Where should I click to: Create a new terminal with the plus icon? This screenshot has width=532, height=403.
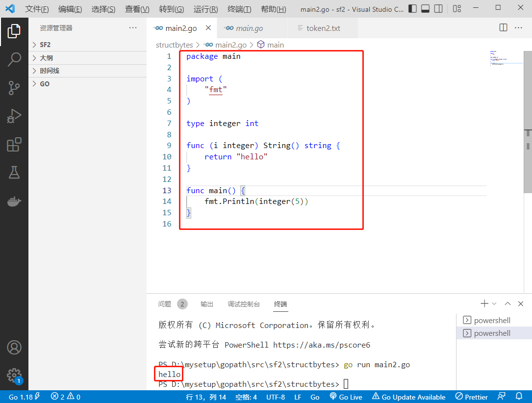[x=484, y=303]
